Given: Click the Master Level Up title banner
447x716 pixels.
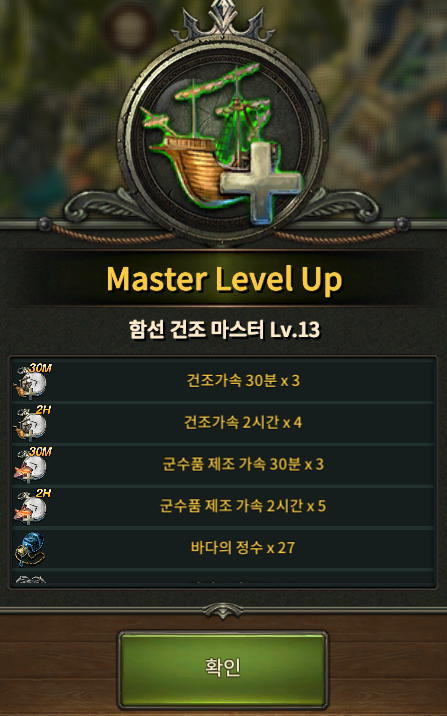Looking at the screenshot, I should [x=224, y=279].
